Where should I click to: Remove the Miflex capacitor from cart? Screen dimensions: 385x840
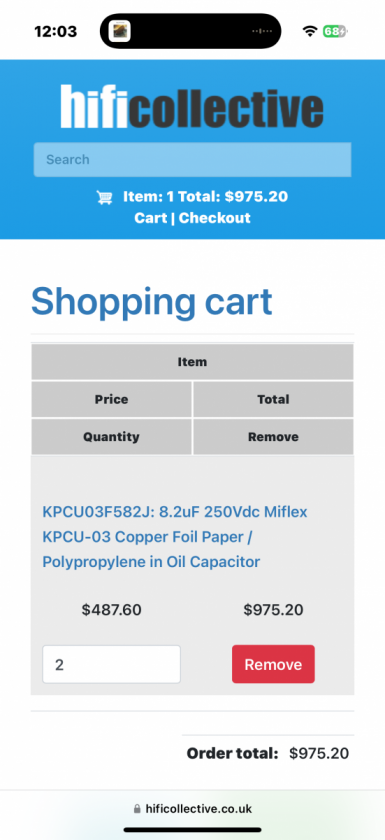click(x=273, y=664)
